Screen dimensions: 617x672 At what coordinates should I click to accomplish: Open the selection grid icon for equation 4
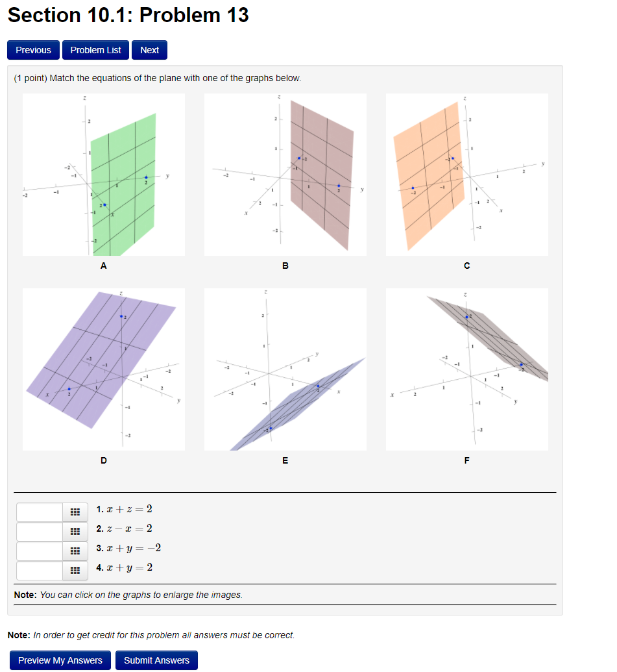point(75,571)
